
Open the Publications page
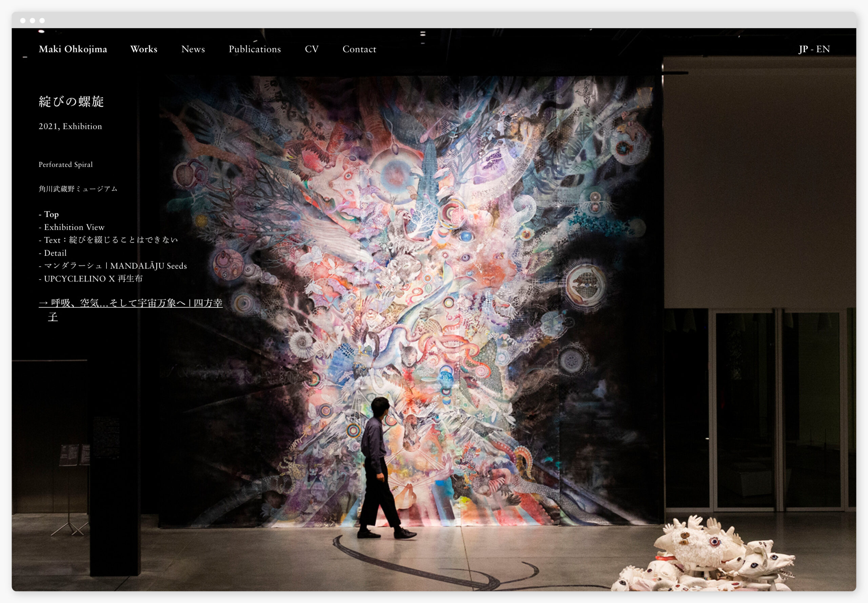pos(255,49)
